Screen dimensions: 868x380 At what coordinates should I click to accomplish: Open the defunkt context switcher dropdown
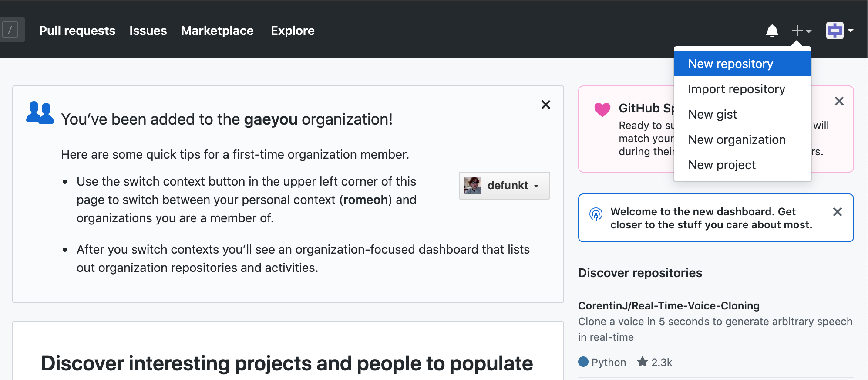pyautogui.click(x=504, y=186)
